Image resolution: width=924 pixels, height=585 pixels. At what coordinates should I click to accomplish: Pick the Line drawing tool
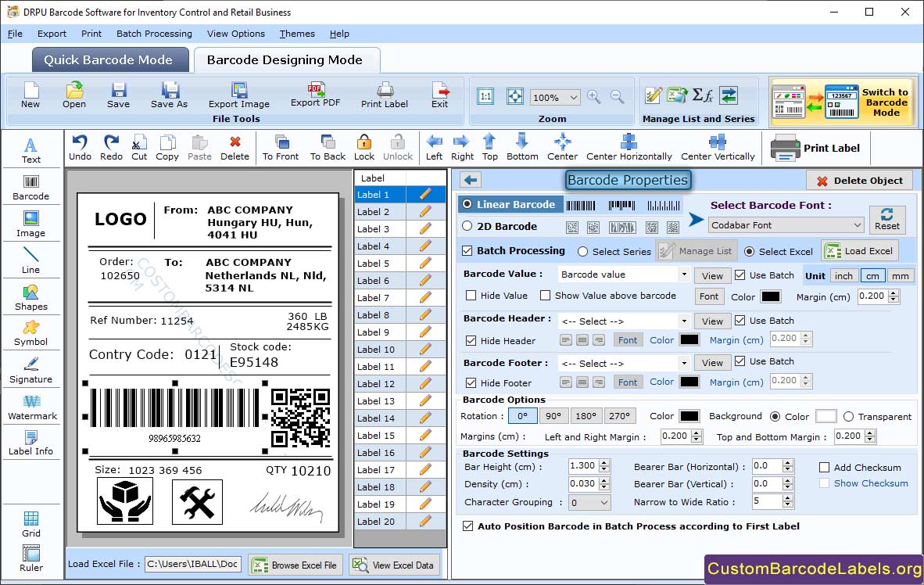[30, 261]
